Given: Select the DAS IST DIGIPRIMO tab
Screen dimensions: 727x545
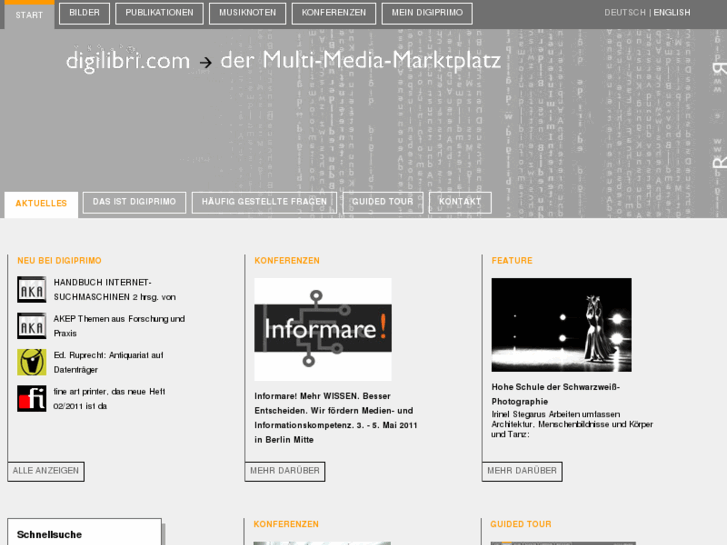Looking at the screenshot, I should (x=134, y=202).
